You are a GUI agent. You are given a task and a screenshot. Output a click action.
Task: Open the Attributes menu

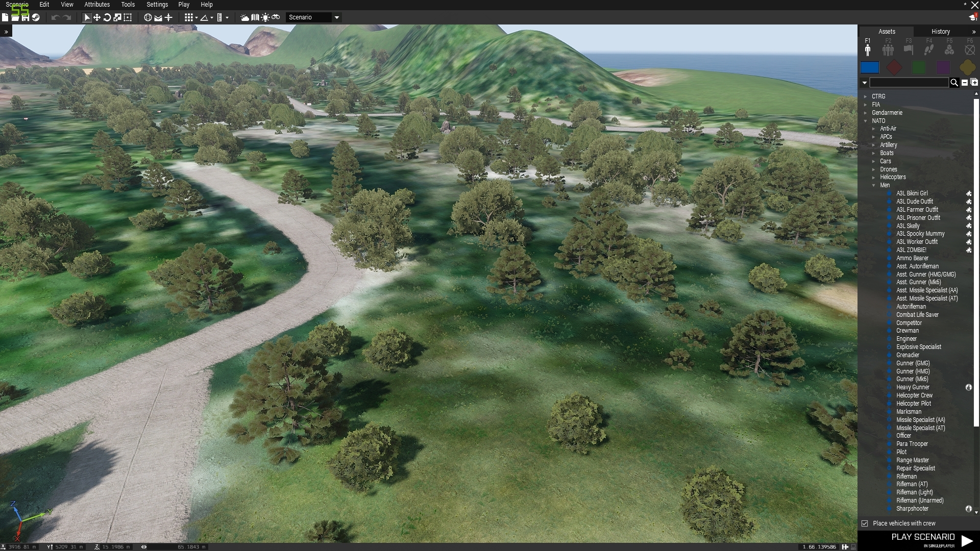tap(97, 5)
